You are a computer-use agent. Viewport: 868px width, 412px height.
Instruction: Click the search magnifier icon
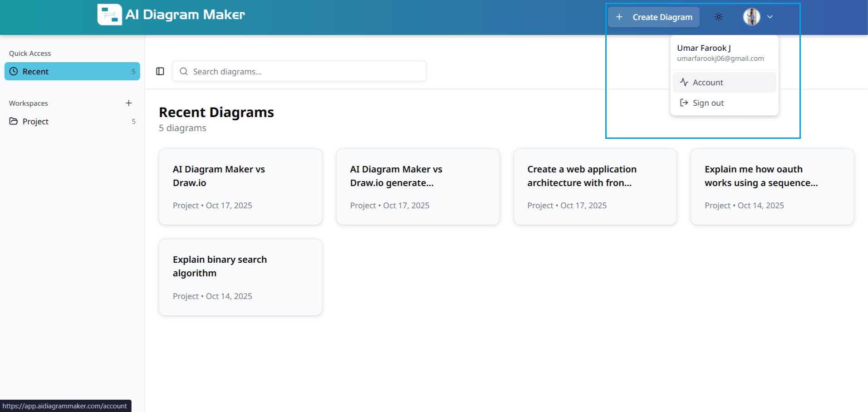pos(183,71)
